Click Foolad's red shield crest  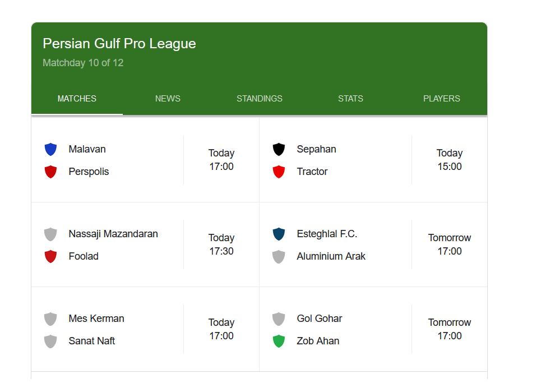(50, 256)
